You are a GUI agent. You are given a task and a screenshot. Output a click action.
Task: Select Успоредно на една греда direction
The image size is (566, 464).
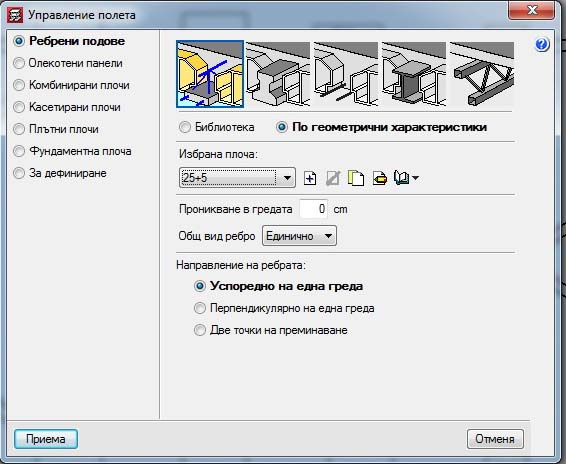click(x=278, y=286)
